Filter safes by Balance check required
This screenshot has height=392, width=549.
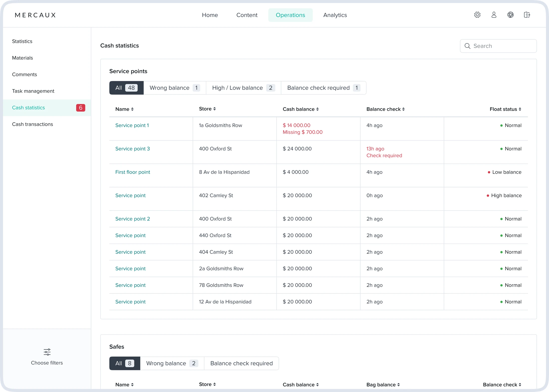(x=241, y=363)
